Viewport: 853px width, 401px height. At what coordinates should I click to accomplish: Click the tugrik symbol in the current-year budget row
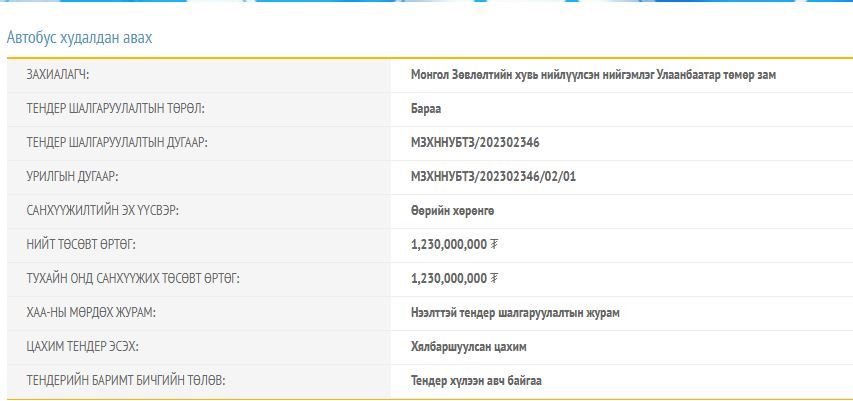(x=494, y=279)
